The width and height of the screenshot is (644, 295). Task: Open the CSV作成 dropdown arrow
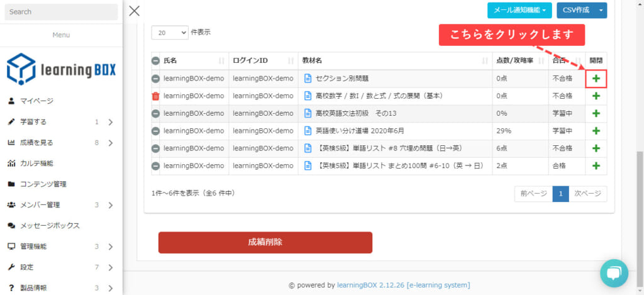pyautogui.click(x=601, y=11)
